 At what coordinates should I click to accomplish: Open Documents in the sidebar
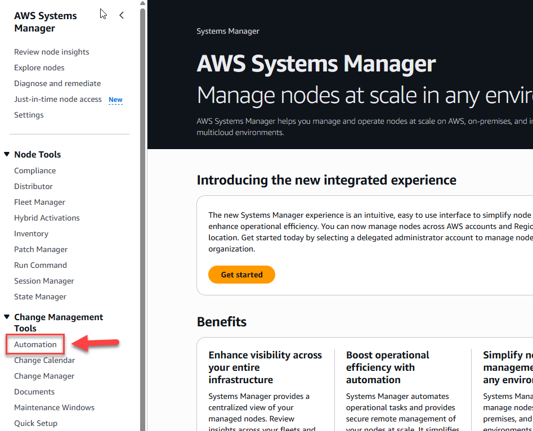[x=34, y=392]
